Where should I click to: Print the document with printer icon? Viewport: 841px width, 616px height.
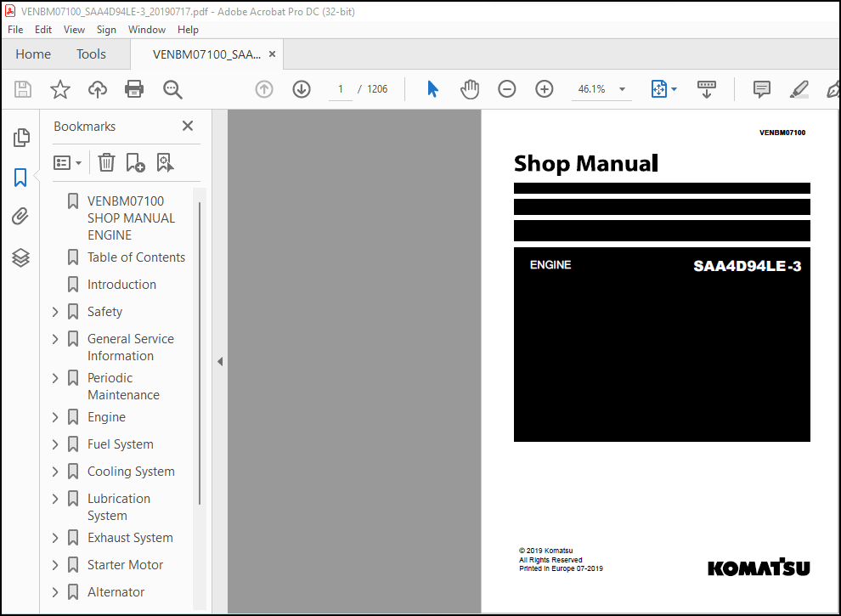(x=134, y=89)
